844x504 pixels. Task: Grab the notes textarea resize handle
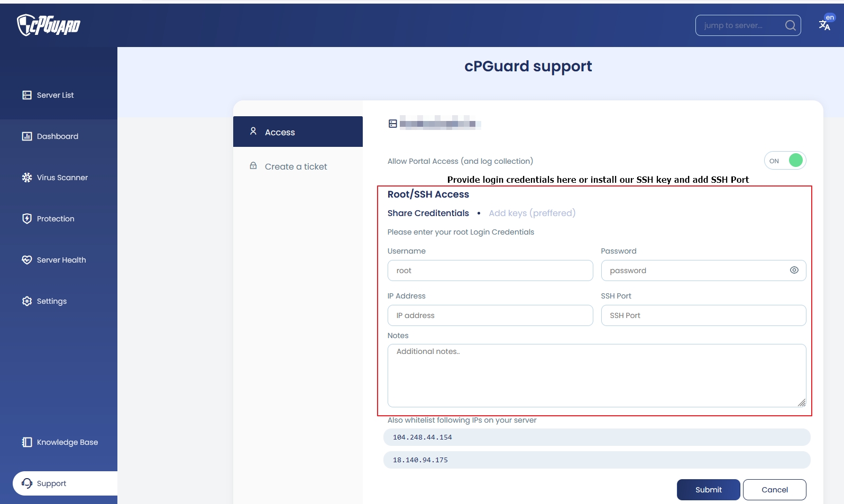coord(802,403)
